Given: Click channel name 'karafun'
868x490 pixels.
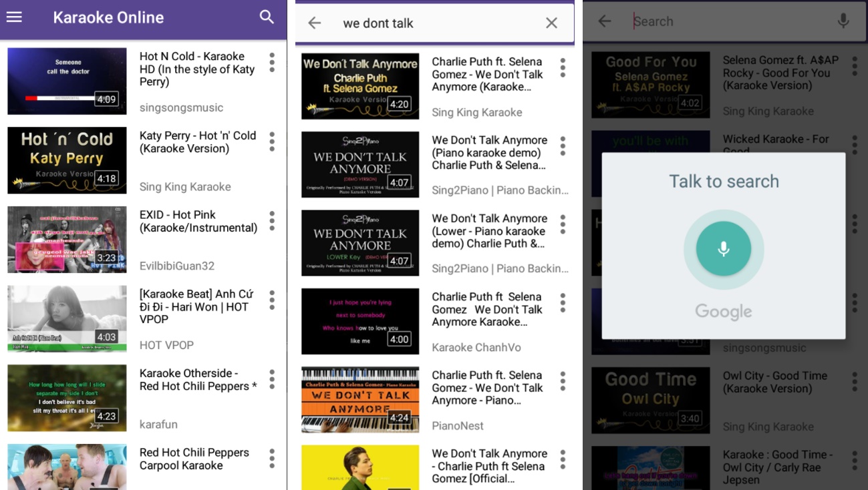Looking at the screenshot, I should click(158, 424).
